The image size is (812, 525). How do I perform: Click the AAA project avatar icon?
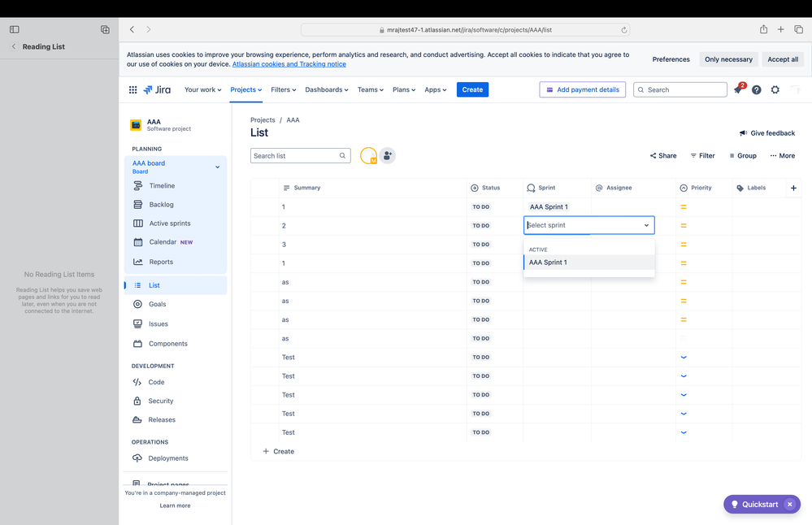point(136,125)
